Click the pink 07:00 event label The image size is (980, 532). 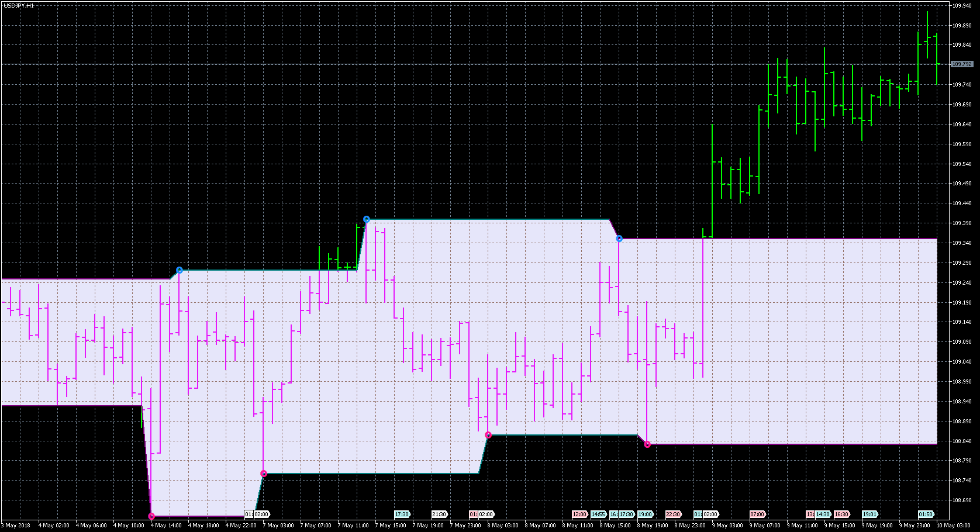point(757,514)
